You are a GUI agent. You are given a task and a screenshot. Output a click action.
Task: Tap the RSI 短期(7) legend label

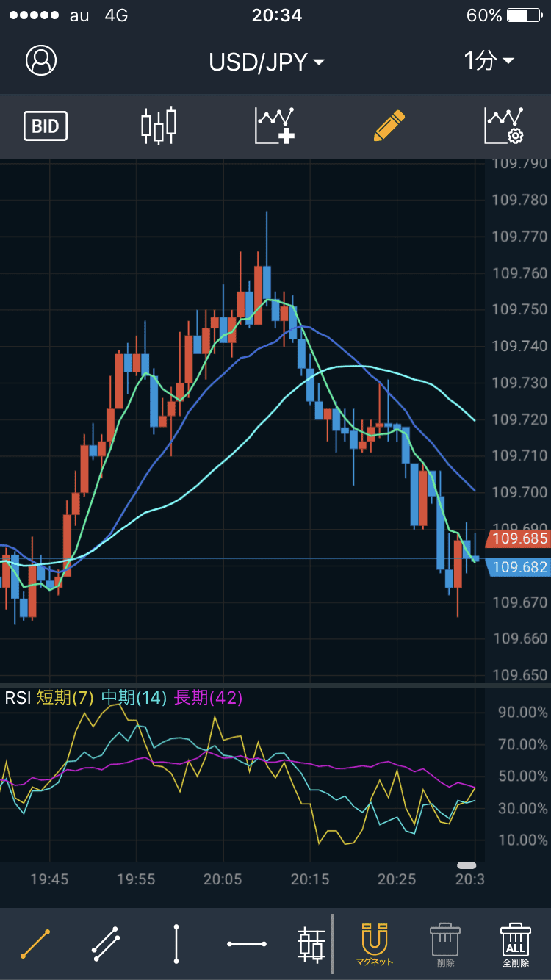[x=65, y=698]
